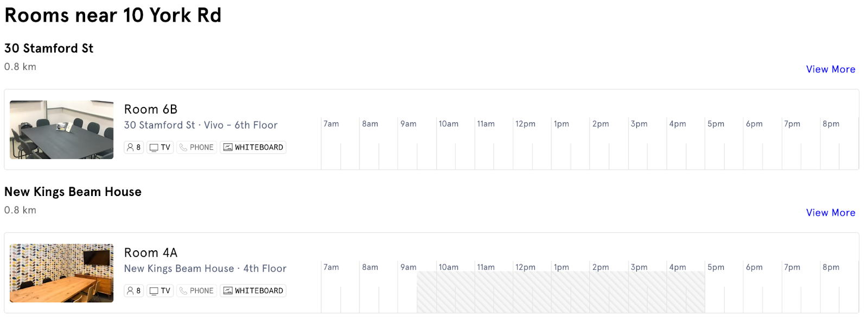This screenshot has width=868, height=322.
Task: Select the 7am marker on Room 4A timeline
Action: point(331,267)
